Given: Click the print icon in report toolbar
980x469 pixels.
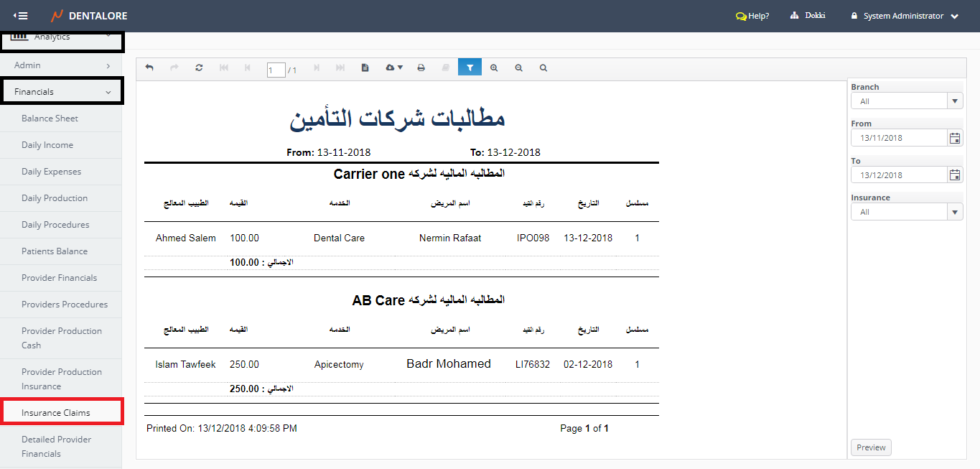Looking at the screenshot, I should coord(421,68).
